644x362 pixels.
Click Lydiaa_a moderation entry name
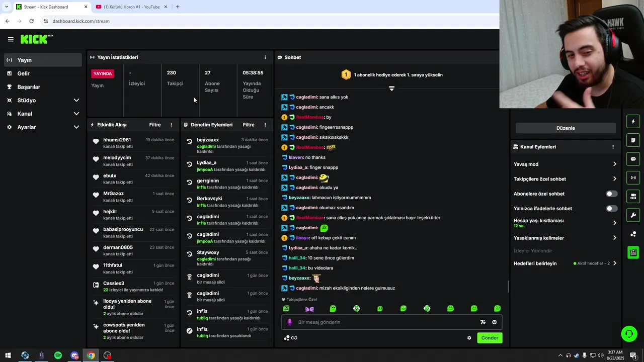click(x=207, y=163)
